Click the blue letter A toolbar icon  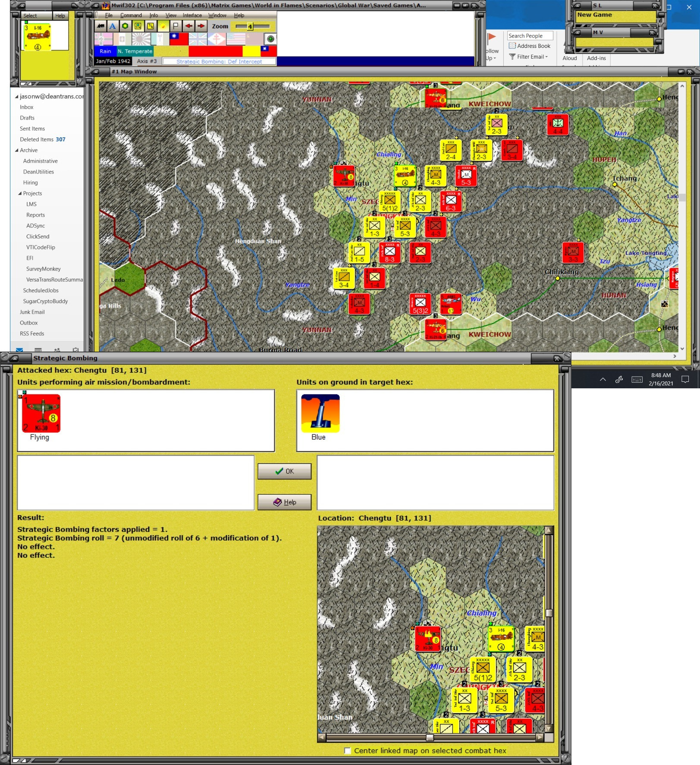click(113, 26)
